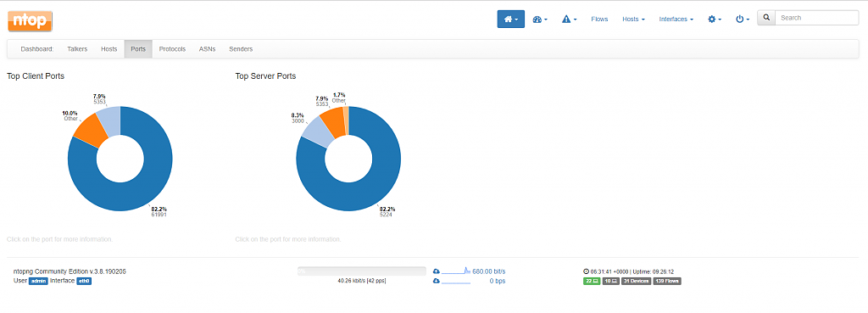Focus the Search input field
Viewport: 868px width, 313px height.
(x=816, y=18)
